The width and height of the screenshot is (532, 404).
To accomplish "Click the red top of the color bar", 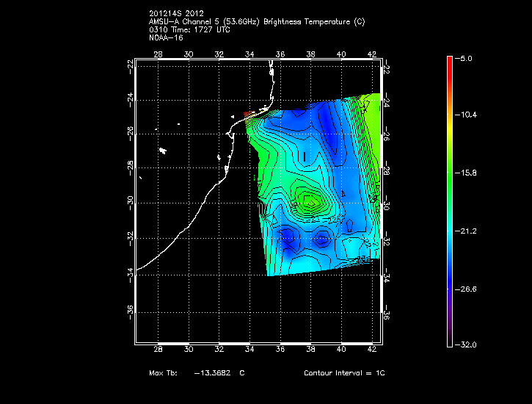I will tap(449, 62).
